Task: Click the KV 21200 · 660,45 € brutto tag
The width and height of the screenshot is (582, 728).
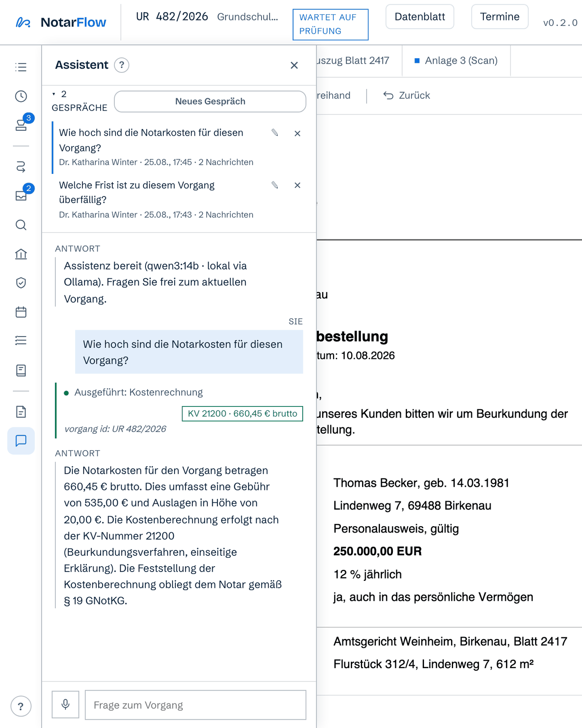Action: click(242, 414)
